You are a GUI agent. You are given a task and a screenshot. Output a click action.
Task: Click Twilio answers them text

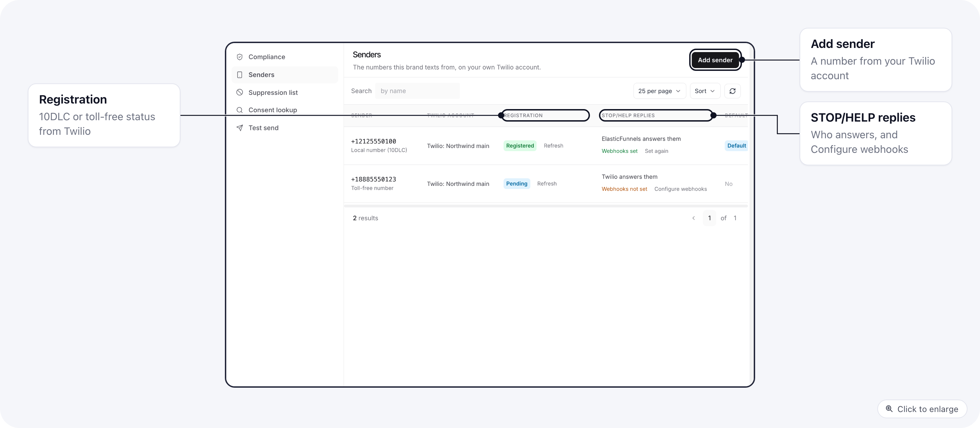pos(629,177)
